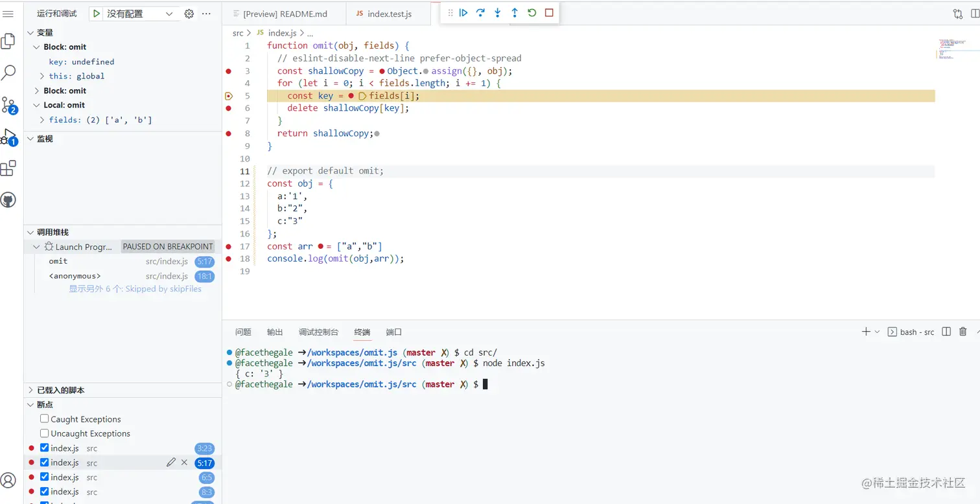Start debugging with green play button

click(96, 14)
